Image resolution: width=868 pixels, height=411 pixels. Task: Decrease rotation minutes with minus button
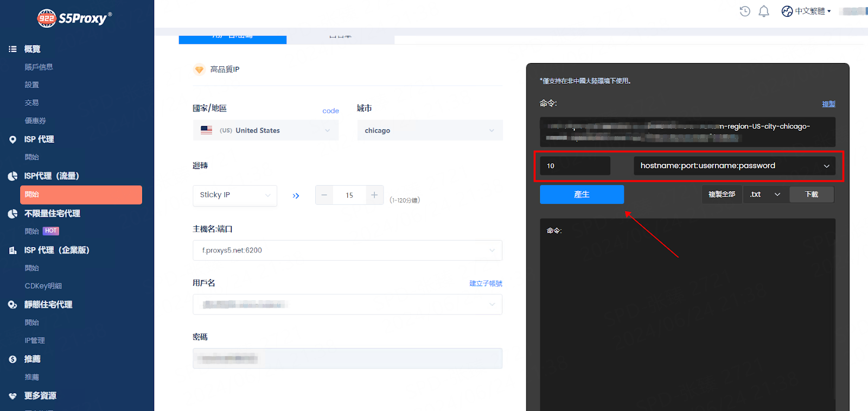pyautogui.click(x=324, y=195)
